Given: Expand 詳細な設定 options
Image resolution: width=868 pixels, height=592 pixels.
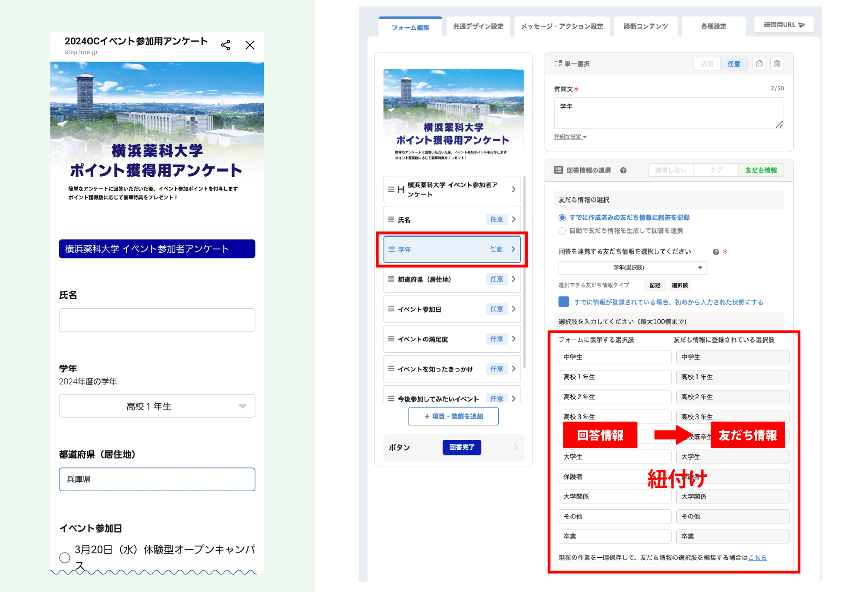Looking at the screenshot, I should 570,137.
